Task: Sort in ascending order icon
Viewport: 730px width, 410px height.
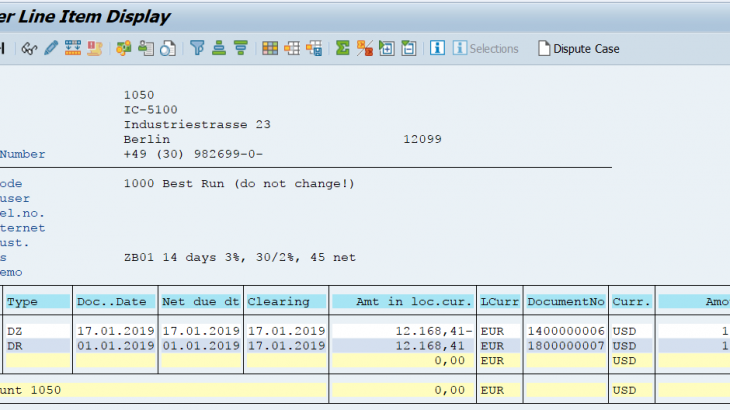Action: pos(219,48)
